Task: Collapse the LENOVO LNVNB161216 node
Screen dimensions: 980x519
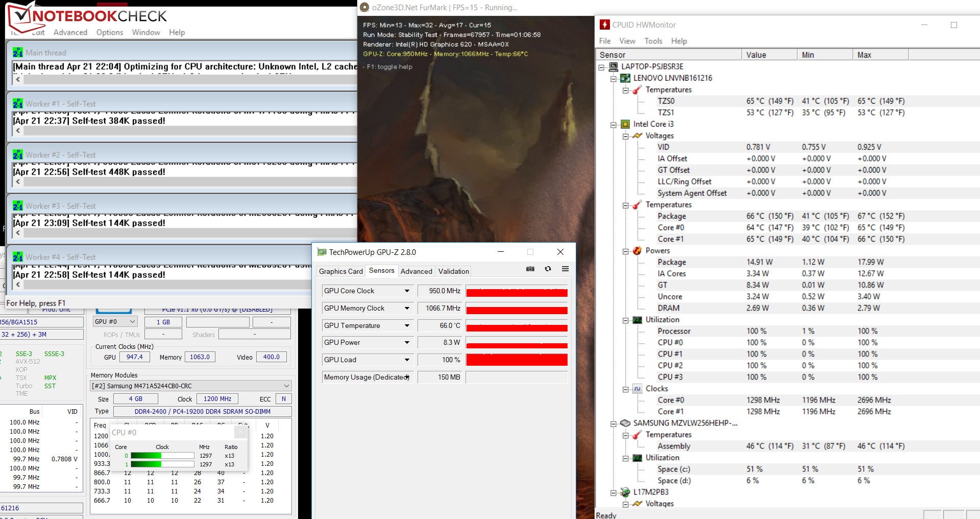Action: click(x=614, y=79)
